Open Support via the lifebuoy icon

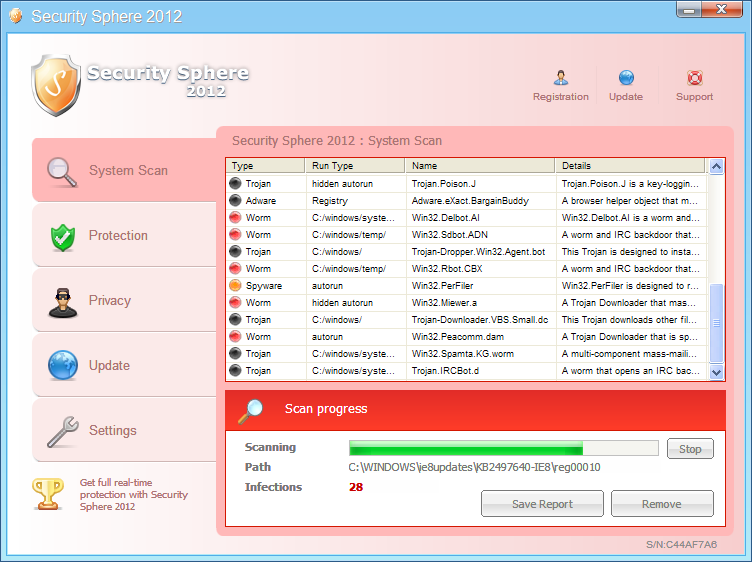[x=694, y=78]
